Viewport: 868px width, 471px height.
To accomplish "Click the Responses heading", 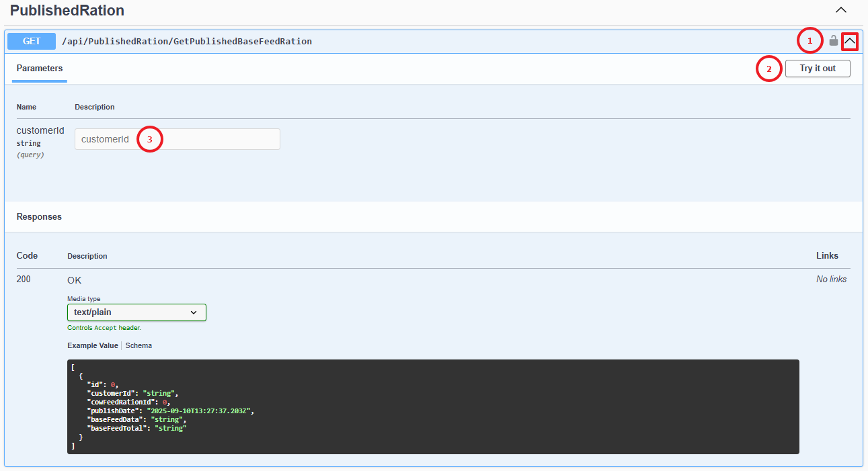I will (x=39, y=217).
